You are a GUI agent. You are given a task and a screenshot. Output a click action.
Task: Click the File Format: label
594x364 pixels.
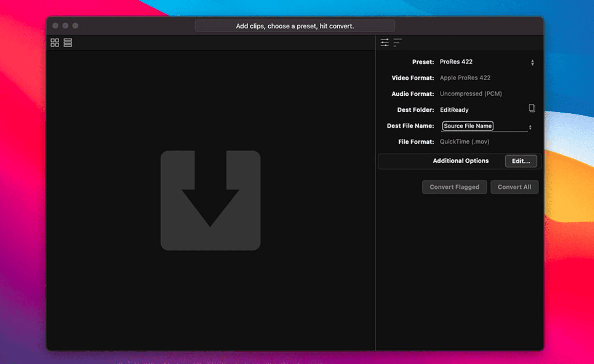click(416, 142)
